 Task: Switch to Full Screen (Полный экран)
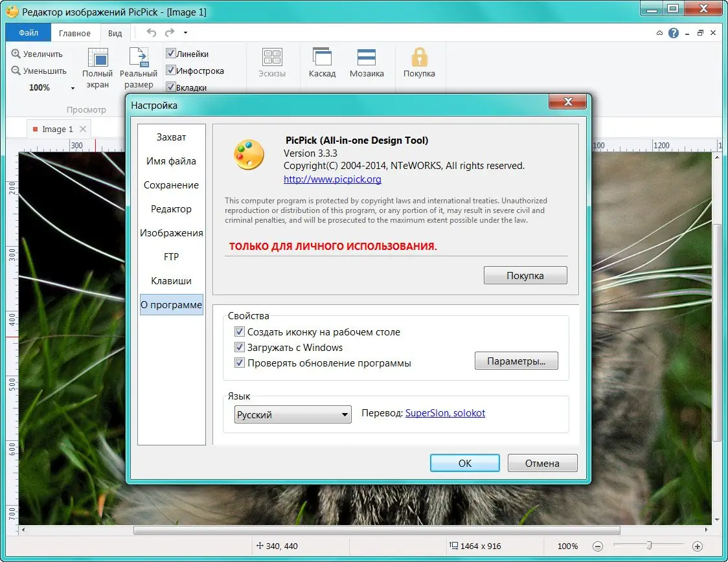(x=98, y=68)
